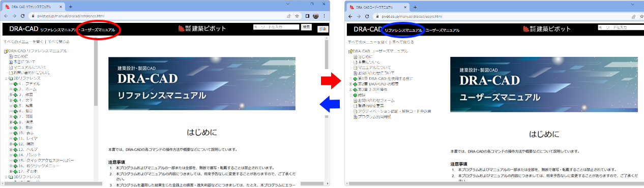
Task: Open 2. ホーム in the reference tree
Action: (27, 89)
